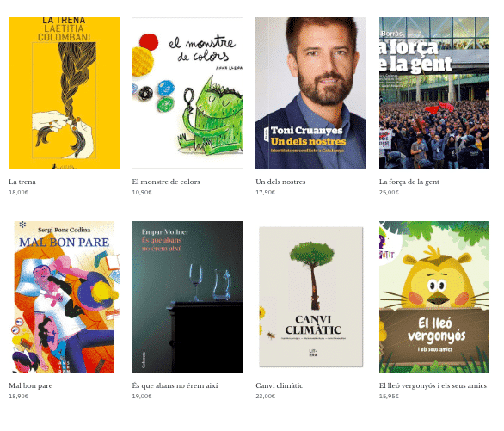
Task: Open the Mal bon pare title link
Action: pos(31,385)
